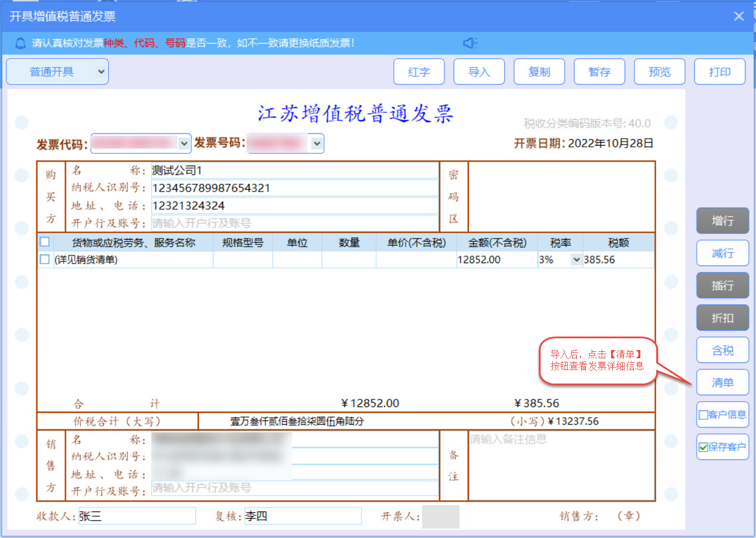This screenshot has height=538, width=756.
Task: Expand the 发票代码 dropdown
Action: click(x=184, y=143)
